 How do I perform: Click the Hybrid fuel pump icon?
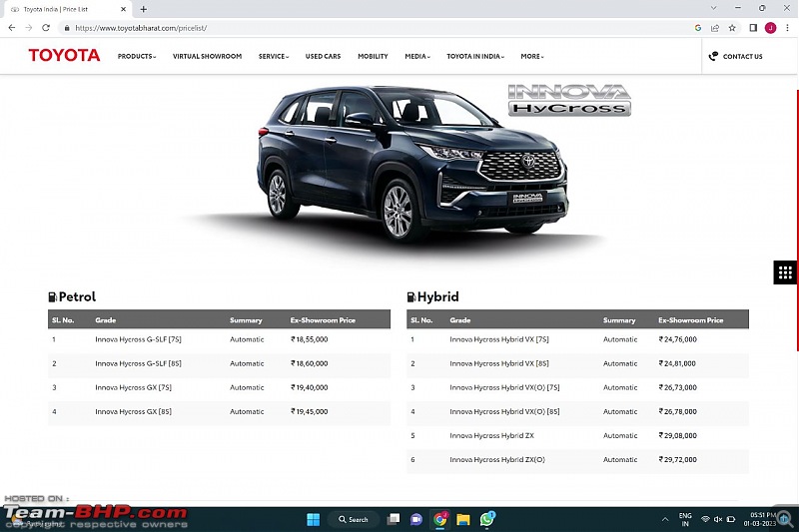coord(410,296)
